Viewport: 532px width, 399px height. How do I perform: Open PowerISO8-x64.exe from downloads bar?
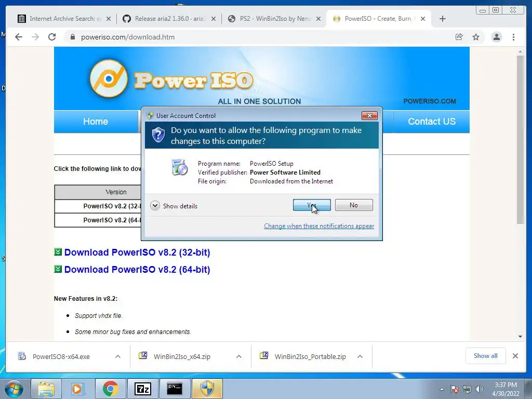61,356
